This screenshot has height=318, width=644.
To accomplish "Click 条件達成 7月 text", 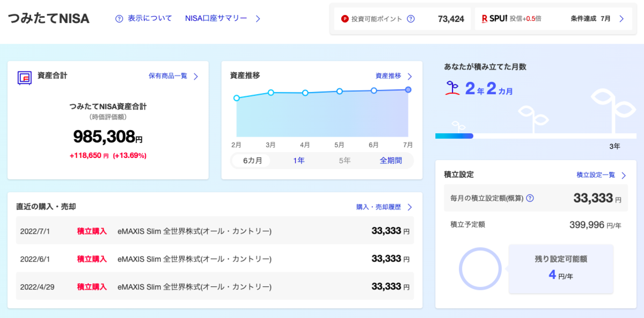I will [590, 19].
